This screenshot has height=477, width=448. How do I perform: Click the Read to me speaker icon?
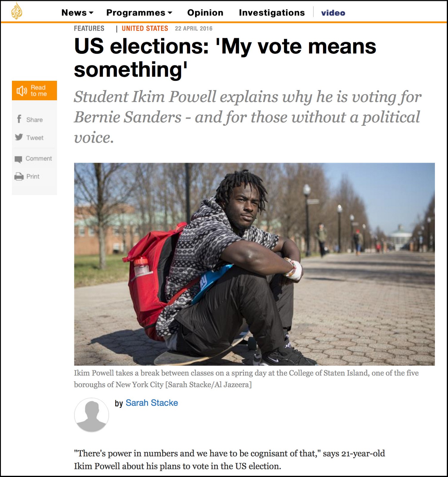[x=22, y=91]
